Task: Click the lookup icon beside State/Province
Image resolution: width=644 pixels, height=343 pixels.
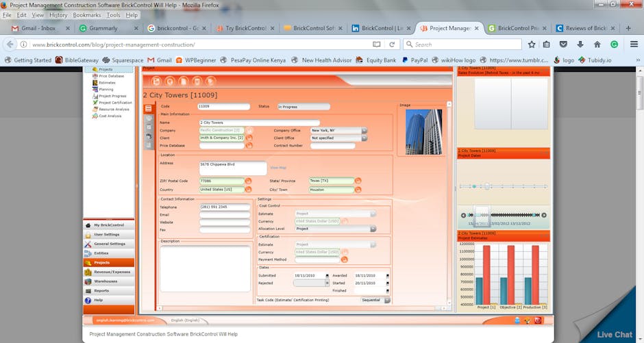Action: click(358, 181)
